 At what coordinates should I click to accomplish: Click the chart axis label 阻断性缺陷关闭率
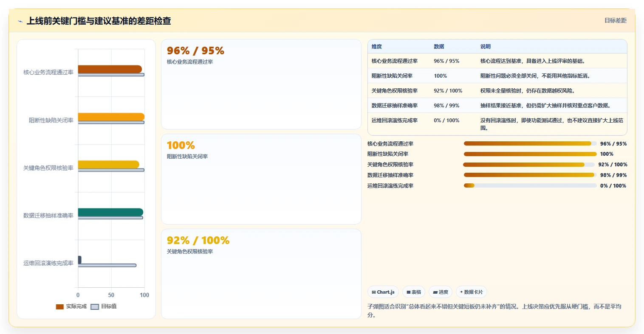coord(51,121)
